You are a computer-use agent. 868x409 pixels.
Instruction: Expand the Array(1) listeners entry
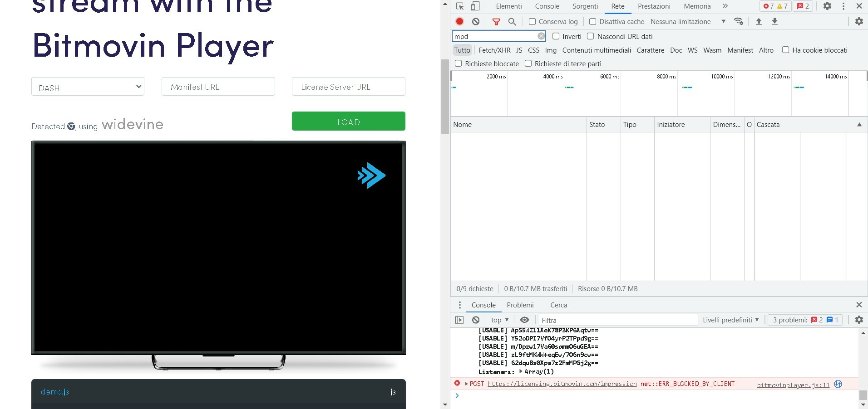[x=521, y=371]
